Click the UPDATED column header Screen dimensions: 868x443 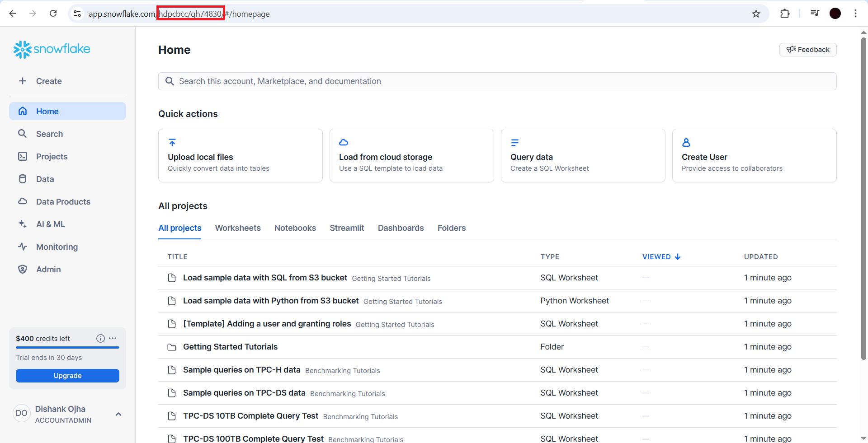pos(761,257)
